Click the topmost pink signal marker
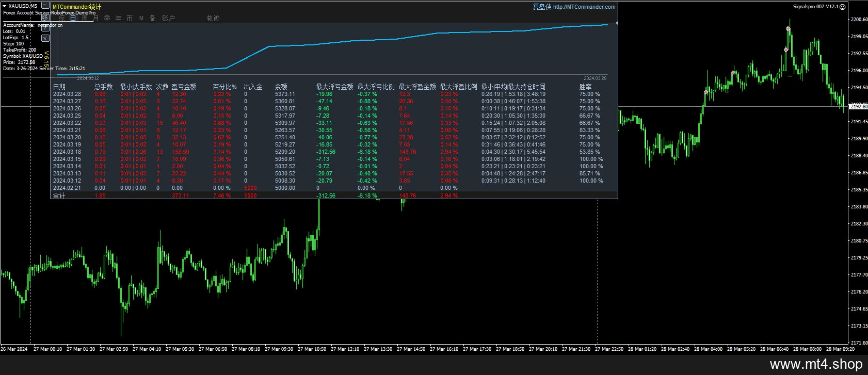 tap(789, 29)
